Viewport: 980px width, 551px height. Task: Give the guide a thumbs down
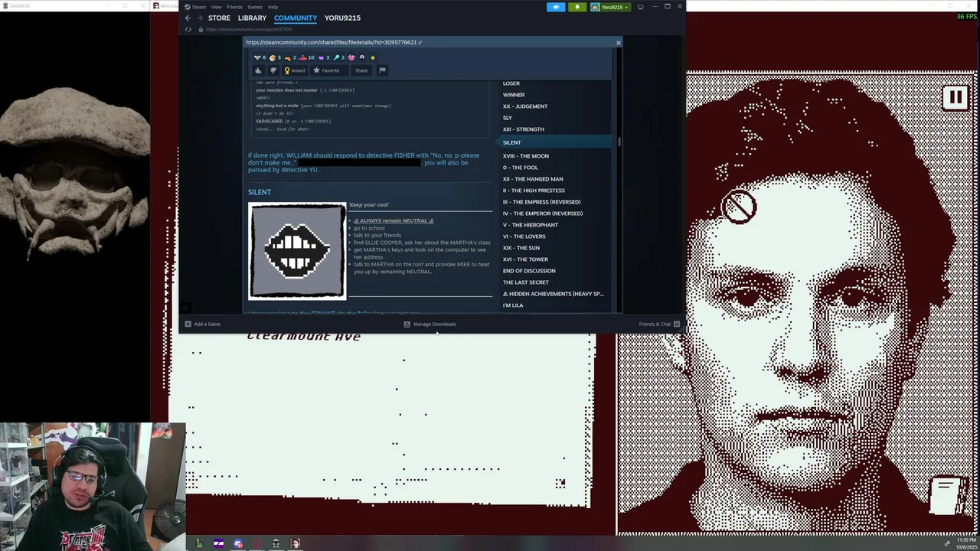point(273,70)
